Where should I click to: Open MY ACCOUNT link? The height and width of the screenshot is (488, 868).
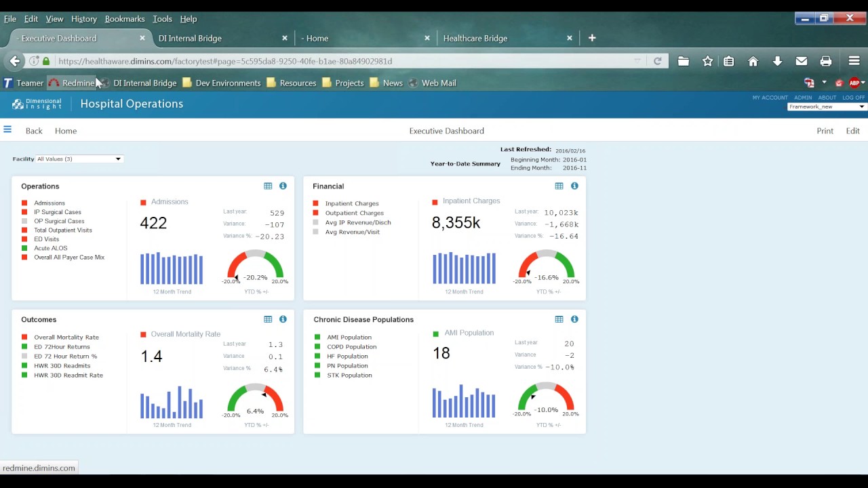[x=770, y=98]
